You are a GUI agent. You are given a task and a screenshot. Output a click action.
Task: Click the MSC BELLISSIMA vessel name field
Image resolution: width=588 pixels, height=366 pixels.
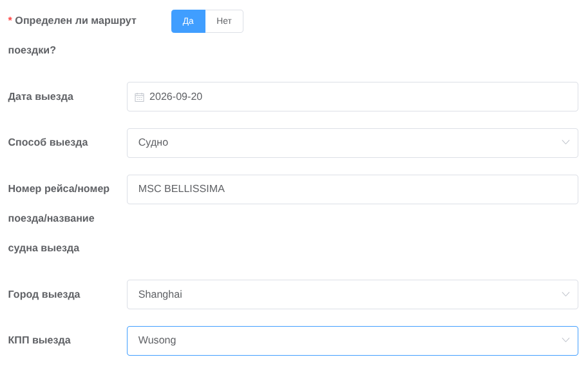click(x=352, y=189)
